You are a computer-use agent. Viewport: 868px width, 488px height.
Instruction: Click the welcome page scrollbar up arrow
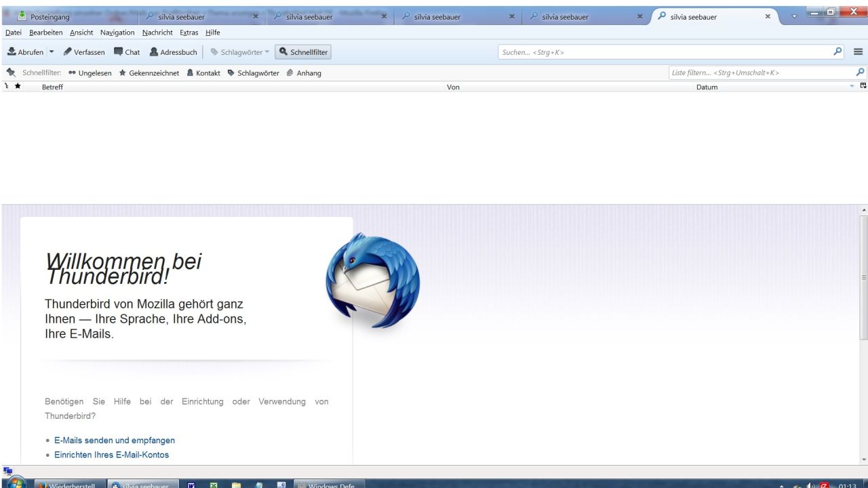click(863, 209)
